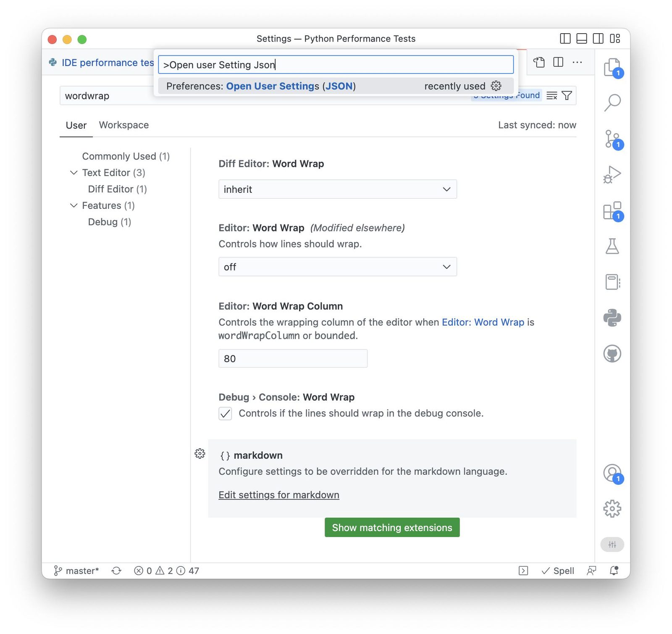Open Run and Debug view
The image size is (672, 634).
coord(612,174)
